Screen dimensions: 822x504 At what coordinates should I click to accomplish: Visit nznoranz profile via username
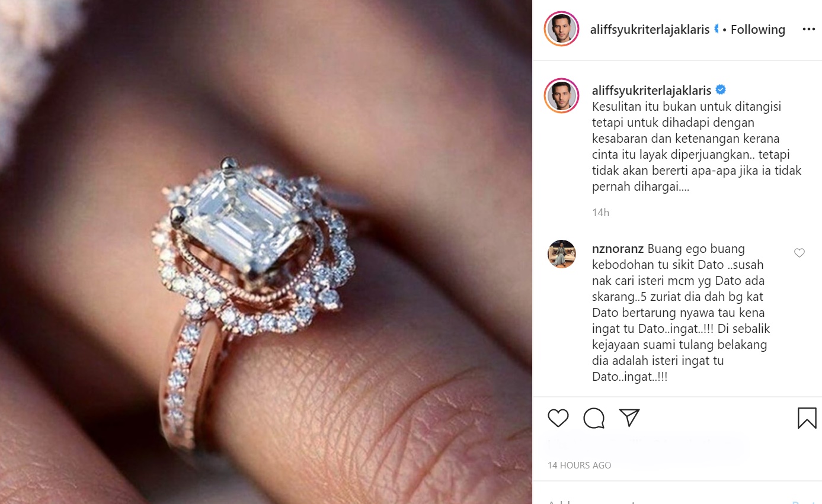pos(618,249)
